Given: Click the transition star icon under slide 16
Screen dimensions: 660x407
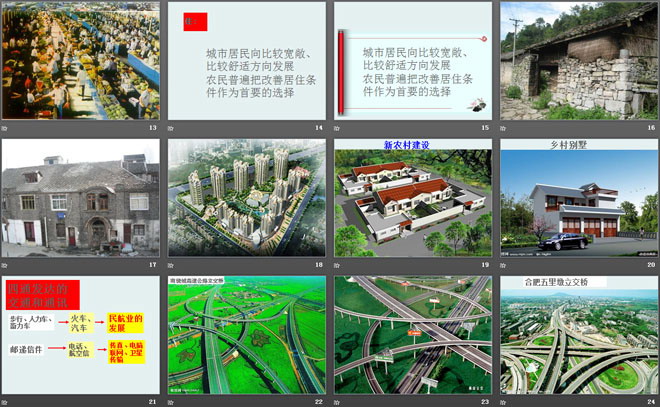Looking at the screenshot, I should (503, 128).
